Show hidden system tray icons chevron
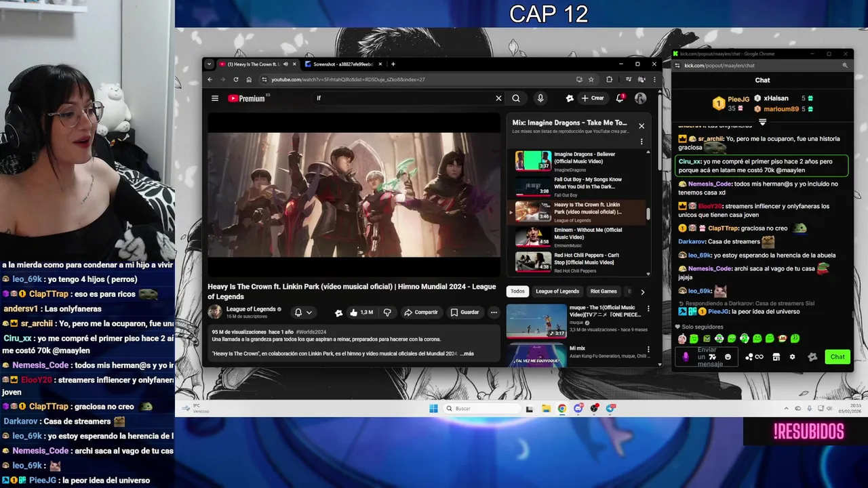This screenshot has height=488, width=868. pos(787,409)
